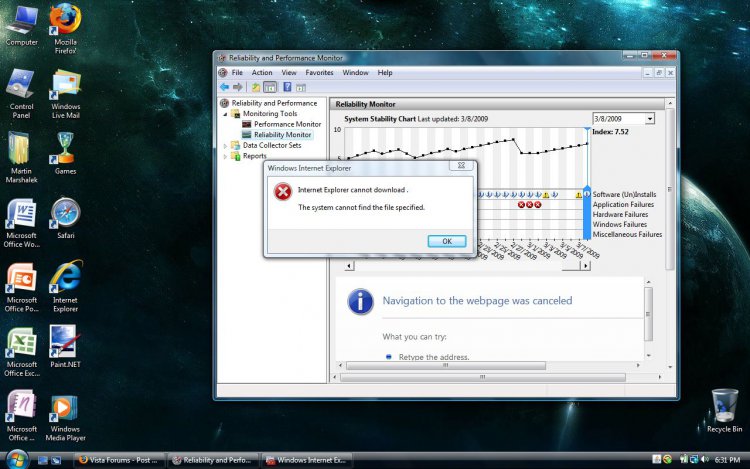Toggle the Show/Hide Action Pane toolbar icon
The width and height of the screenshot is (750, 469).
click(x=301, y=87)
